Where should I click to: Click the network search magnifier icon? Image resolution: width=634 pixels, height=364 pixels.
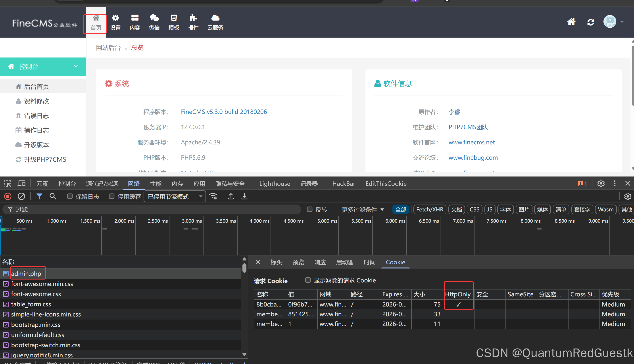tap(53, 197)
